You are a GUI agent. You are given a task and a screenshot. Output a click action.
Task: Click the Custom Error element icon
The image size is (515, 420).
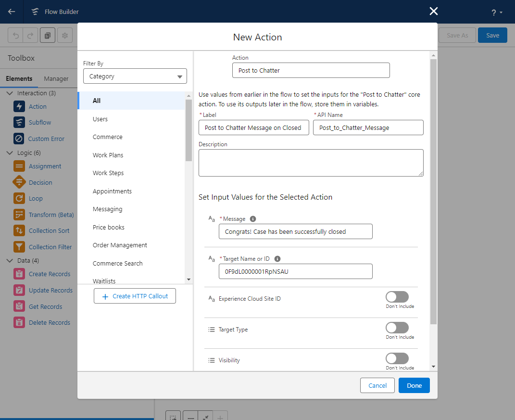point(19,139)
